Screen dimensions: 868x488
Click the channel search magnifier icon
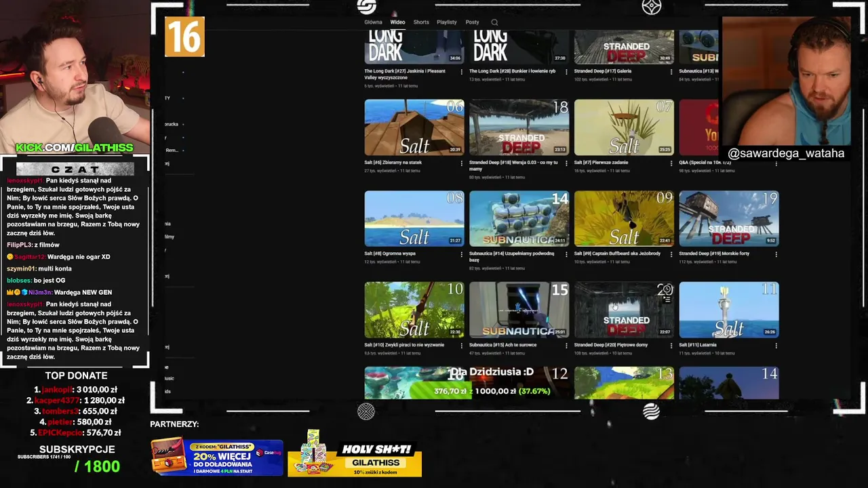tap(494, 22)
